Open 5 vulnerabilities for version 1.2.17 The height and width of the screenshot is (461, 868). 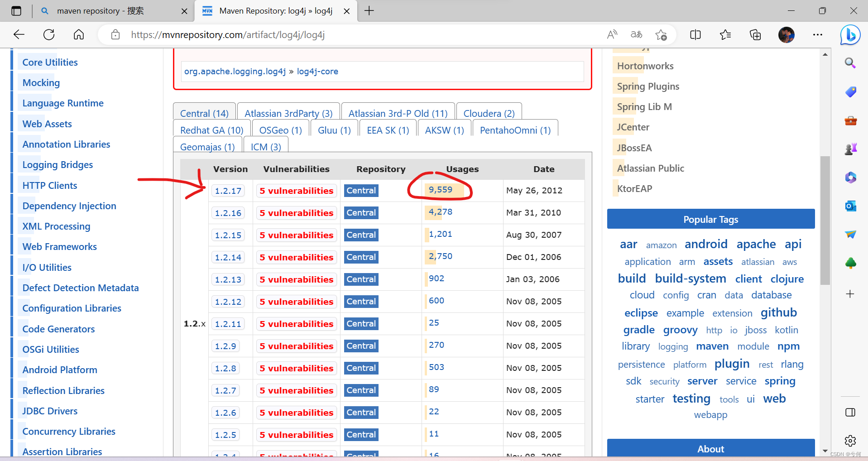click(296, 191)
